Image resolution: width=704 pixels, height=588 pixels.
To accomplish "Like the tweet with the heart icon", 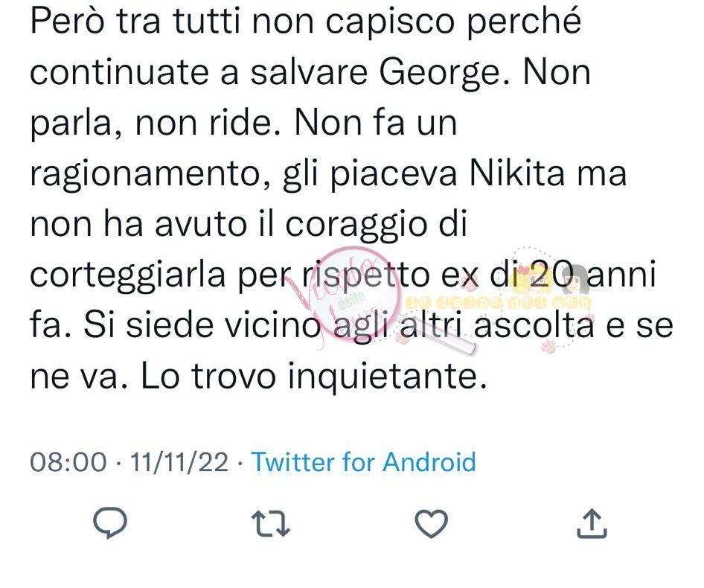I will pos(431,523).
